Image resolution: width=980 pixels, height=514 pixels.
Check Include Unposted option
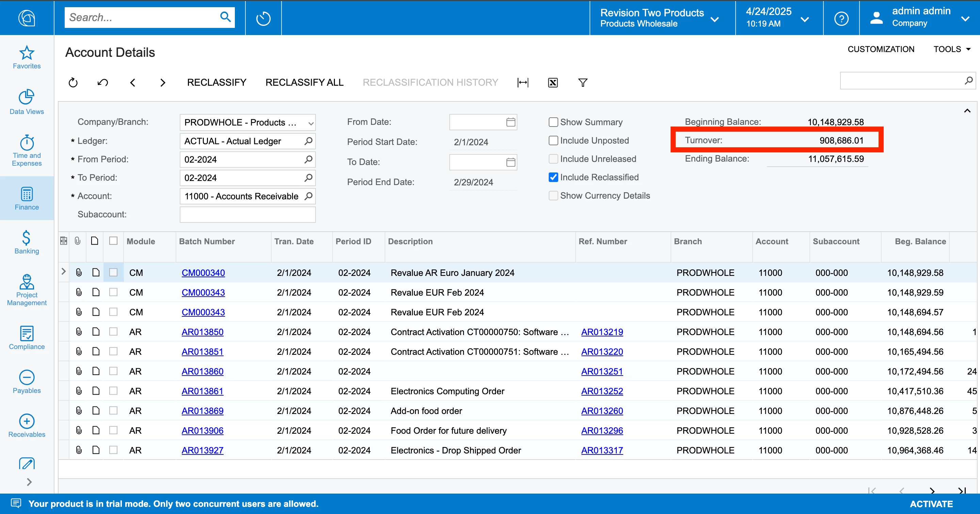pos(553,141)
